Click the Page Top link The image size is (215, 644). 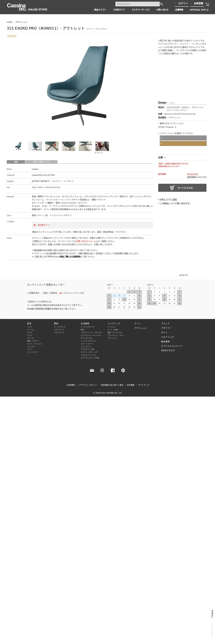184,275
